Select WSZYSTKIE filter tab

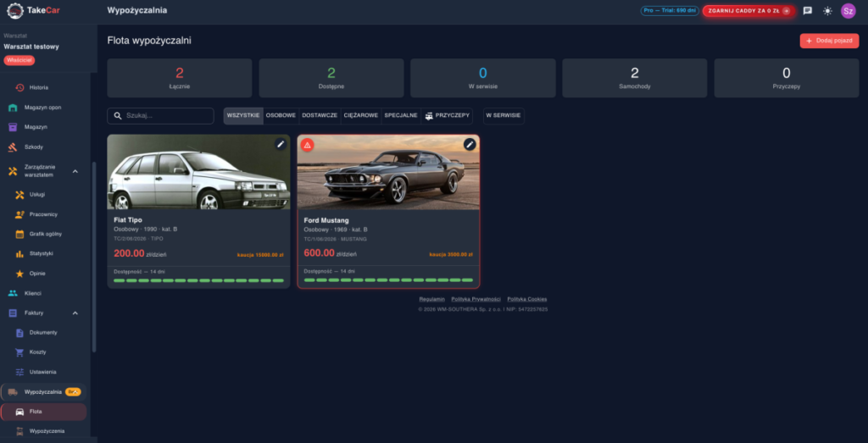243,115
